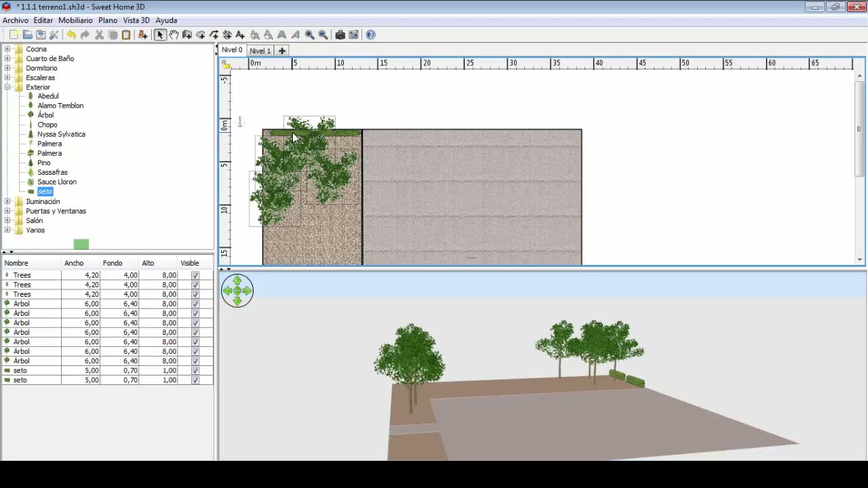Open the Vista 3D menu
Image resolution: width=868 pixels, height=488 pixels.
click(136, 20)
